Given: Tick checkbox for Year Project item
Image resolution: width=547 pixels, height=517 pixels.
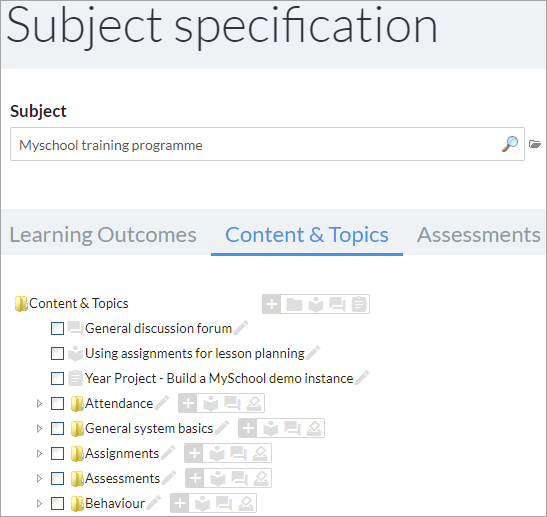Looking at the screenshot, I should (x=57, y=378).
